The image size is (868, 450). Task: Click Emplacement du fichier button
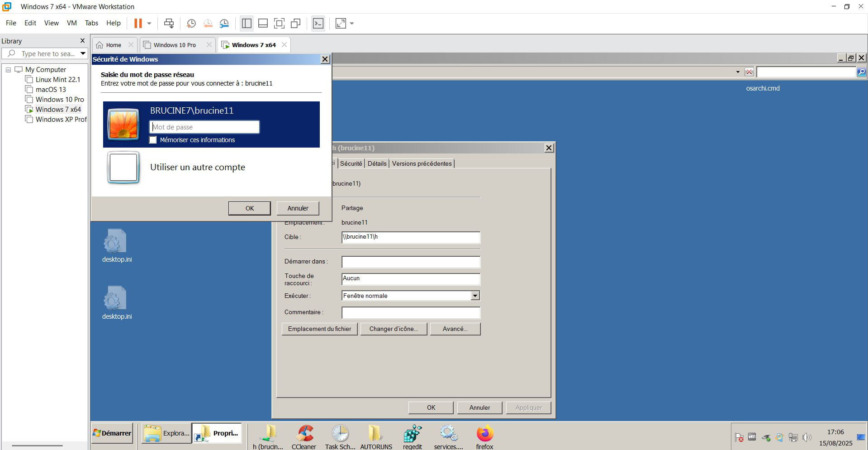(x=319, y=329)
